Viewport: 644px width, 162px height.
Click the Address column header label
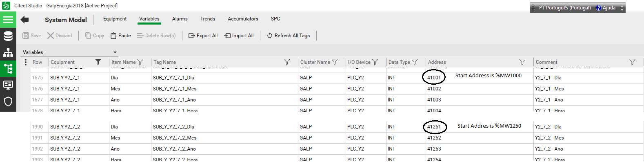(437, 62)
